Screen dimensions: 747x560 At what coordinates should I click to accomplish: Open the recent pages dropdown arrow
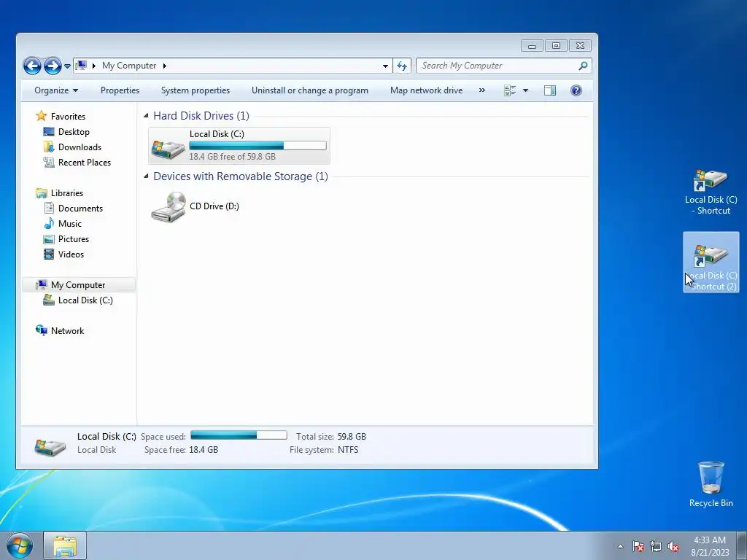(67, 66)
